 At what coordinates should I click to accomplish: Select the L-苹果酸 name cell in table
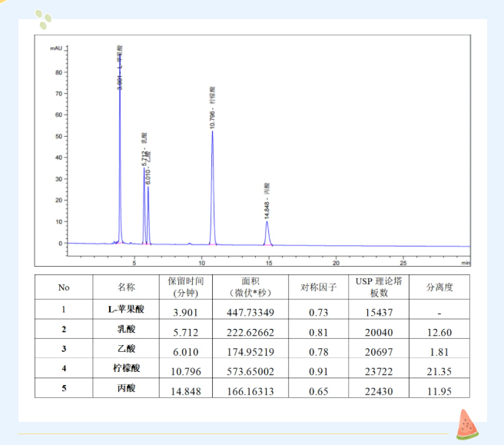pos(126,311)
